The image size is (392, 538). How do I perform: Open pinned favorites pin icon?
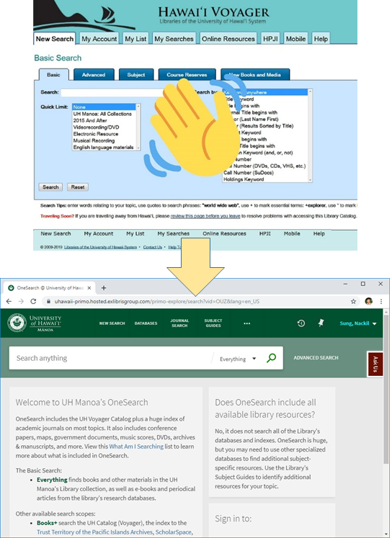pyautogui.click(x=321, y=323)
